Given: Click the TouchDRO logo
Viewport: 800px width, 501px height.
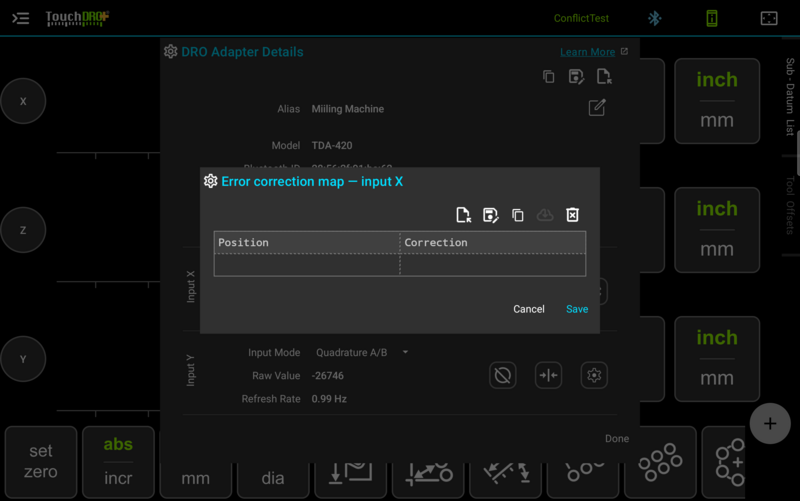Looking at the screenshot, I should [77, 18].
